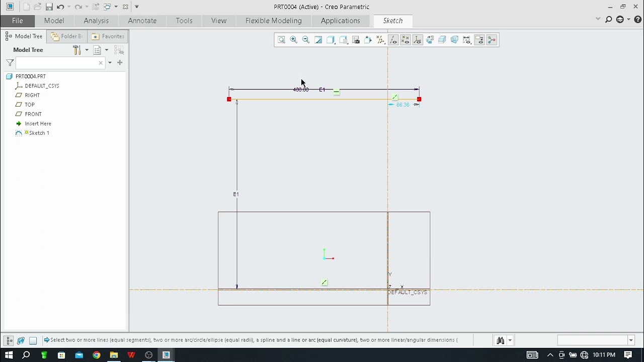Click the Save disk icon
This screenshot has width=644, height=362.
[49, 7]
